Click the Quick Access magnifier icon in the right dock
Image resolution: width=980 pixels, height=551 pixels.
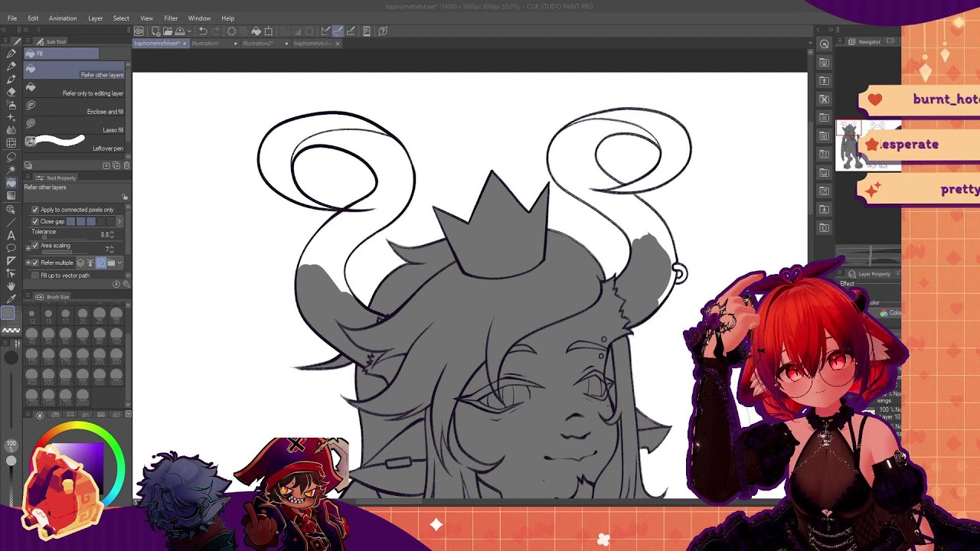tap(824, 44)
